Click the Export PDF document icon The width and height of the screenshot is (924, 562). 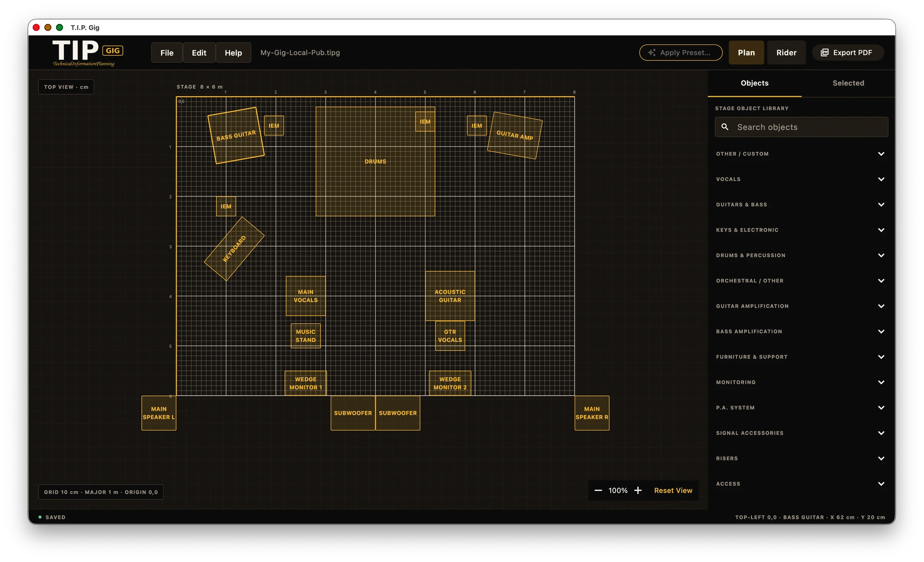824,53
